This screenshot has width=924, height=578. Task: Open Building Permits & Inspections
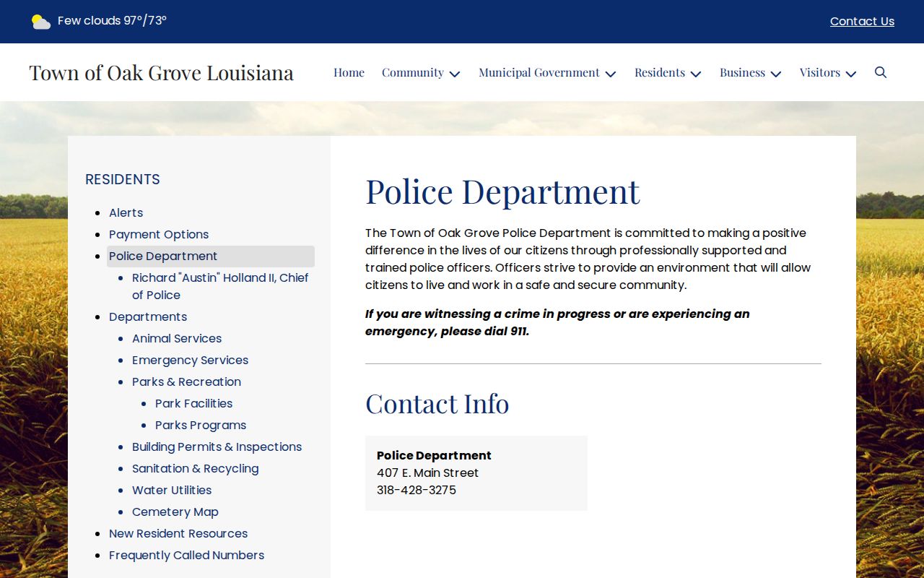pos(217,447)
